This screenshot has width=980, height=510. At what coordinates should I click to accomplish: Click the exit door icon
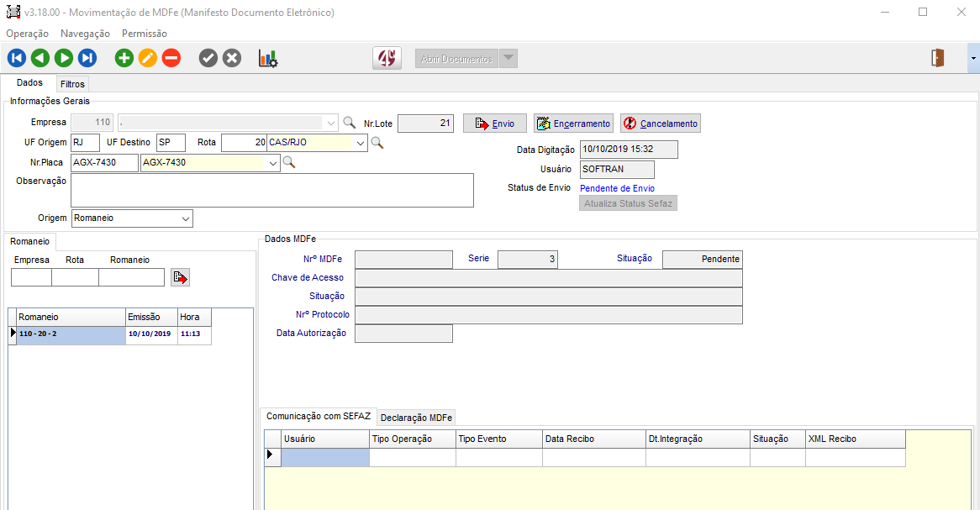pyautogui.click(x=937, y=58)
